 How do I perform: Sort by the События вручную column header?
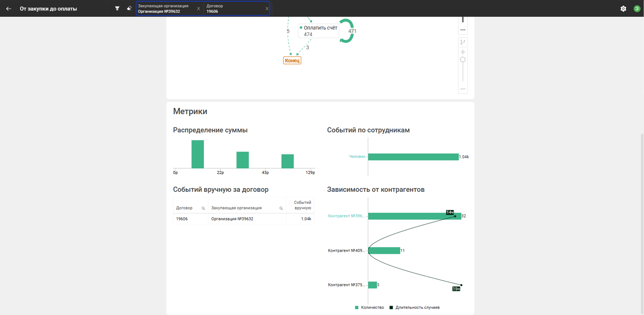tap(302, 205)
